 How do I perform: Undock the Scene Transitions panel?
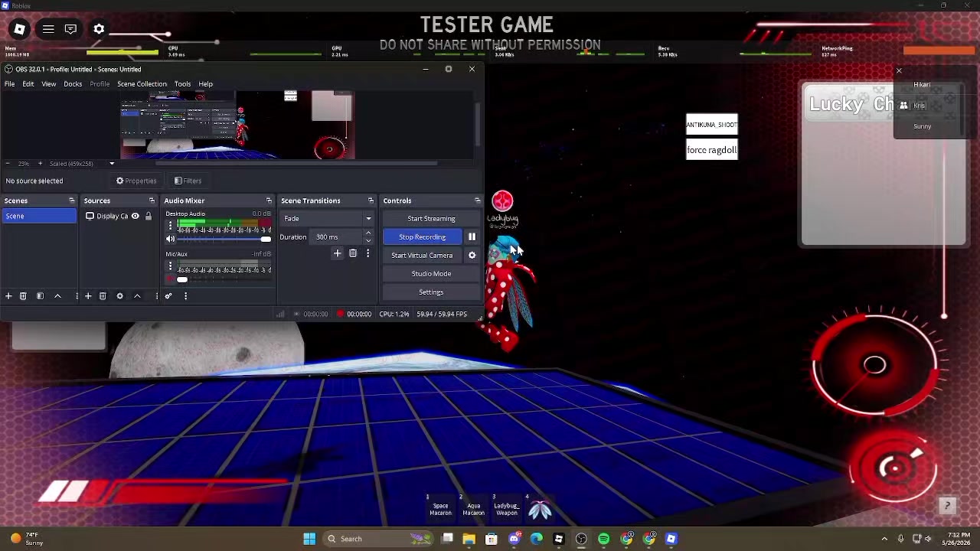tap(371, 201)
